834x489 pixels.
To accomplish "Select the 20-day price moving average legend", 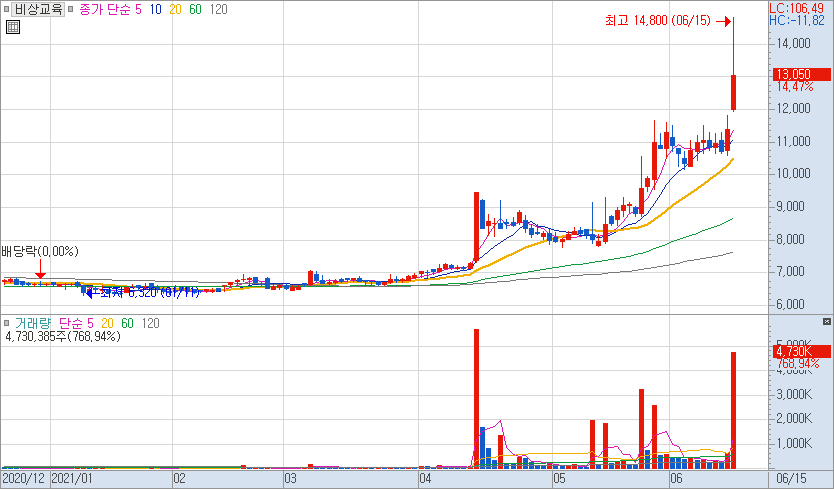I will 176,10.
